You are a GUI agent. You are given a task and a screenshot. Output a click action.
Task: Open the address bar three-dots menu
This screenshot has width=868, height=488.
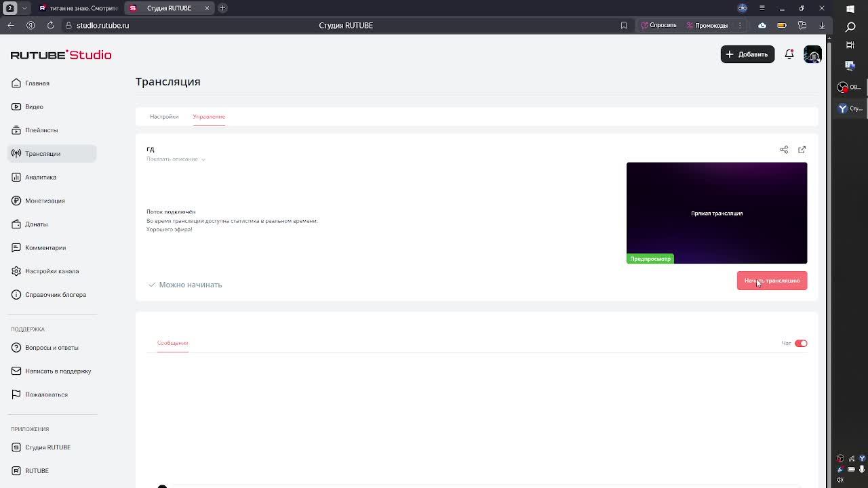pos(740,26)
